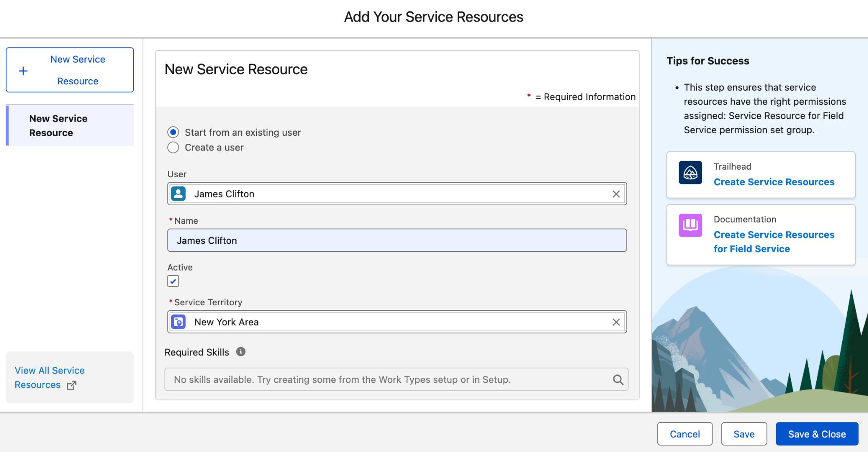The height and width of the screenshot is (452, 868).
Task: Open Trailhead Create Service Resources link
Action: (x=774, y=182)
